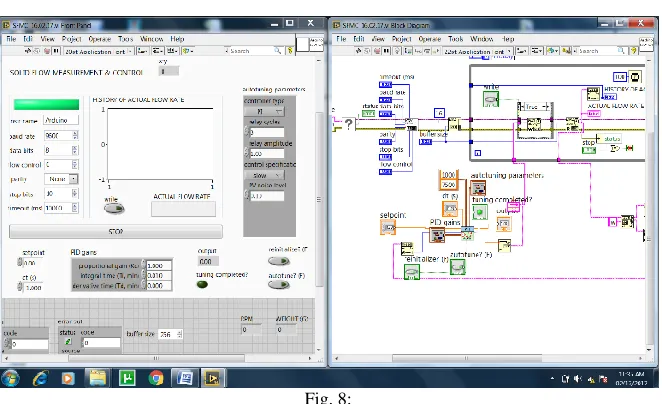Open Align Objects menu in Front Panel
This screenshot has height=404, width=662.
click(x=142, y=51)
